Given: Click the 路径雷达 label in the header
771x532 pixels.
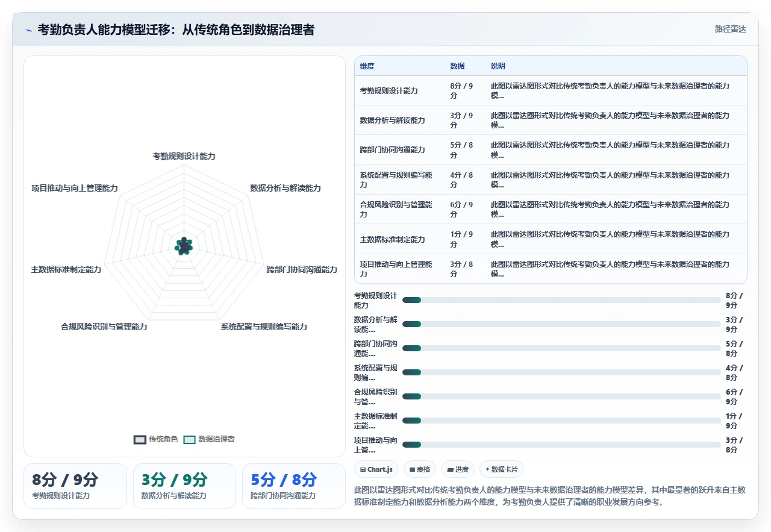Looking at the screenshot, I should click(x=730, y=29).
